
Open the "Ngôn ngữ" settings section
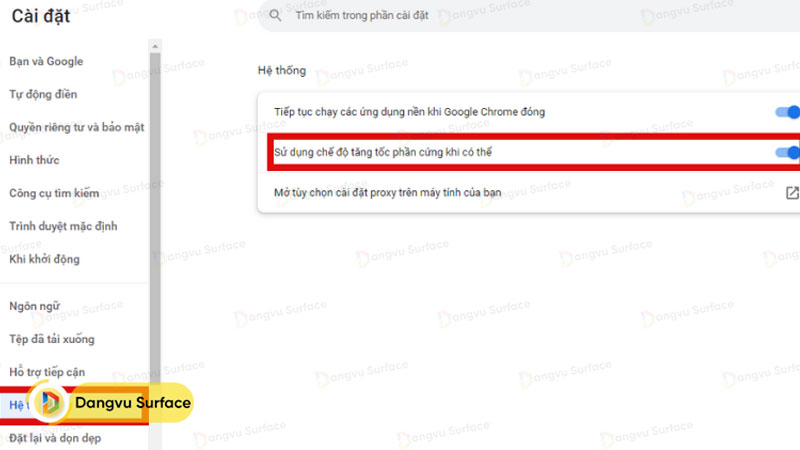[37, 305]
